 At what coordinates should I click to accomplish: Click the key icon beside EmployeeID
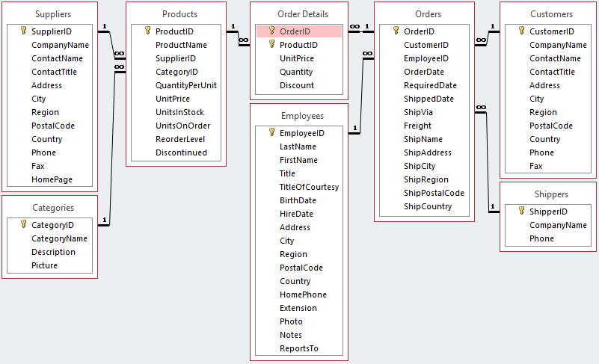click(x=271, y=132)
